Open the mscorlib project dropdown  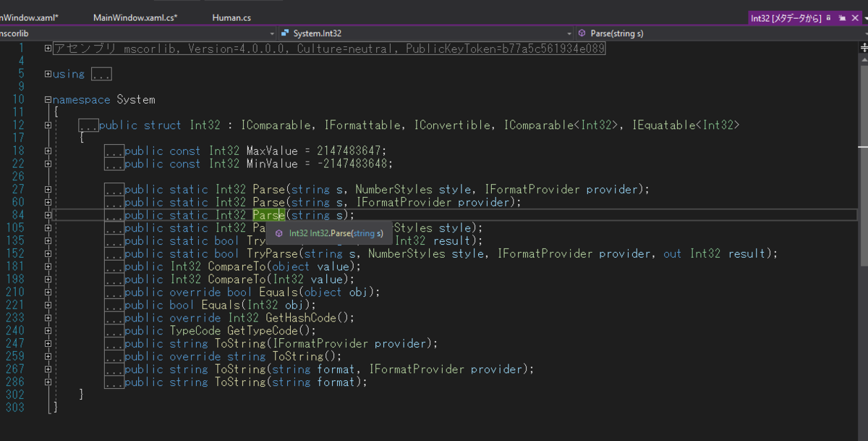pos(137,33)
